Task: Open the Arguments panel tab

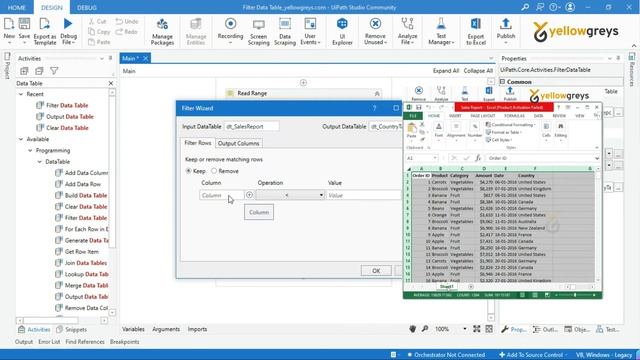Action: (x=166, y=329)
